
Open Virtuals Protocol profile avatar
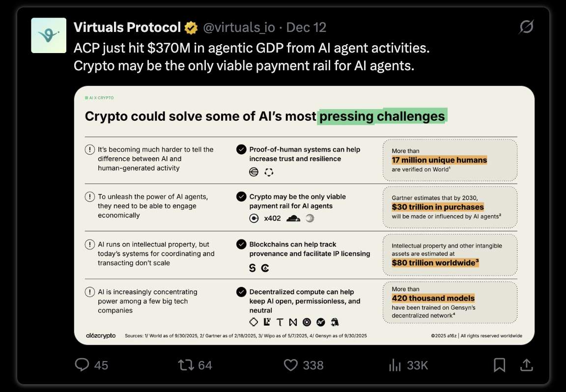tap(49, 35)
